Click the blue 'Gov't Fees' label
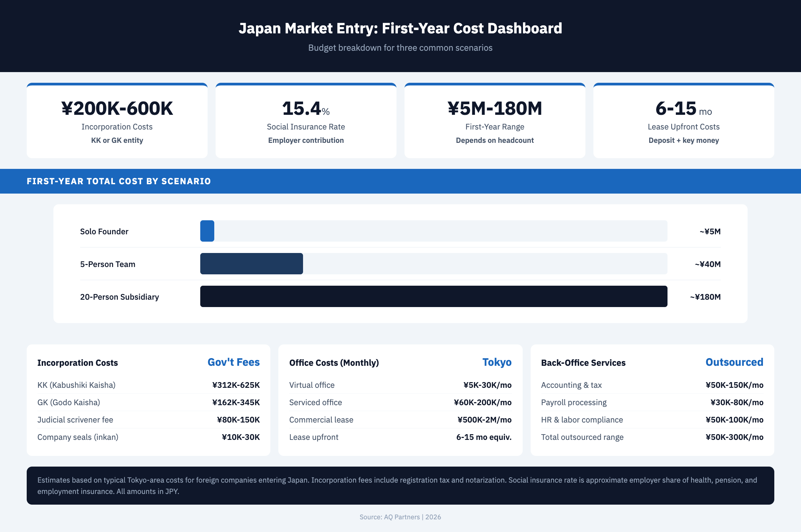Screen dimensions: 801x532 tap(234, 362)
